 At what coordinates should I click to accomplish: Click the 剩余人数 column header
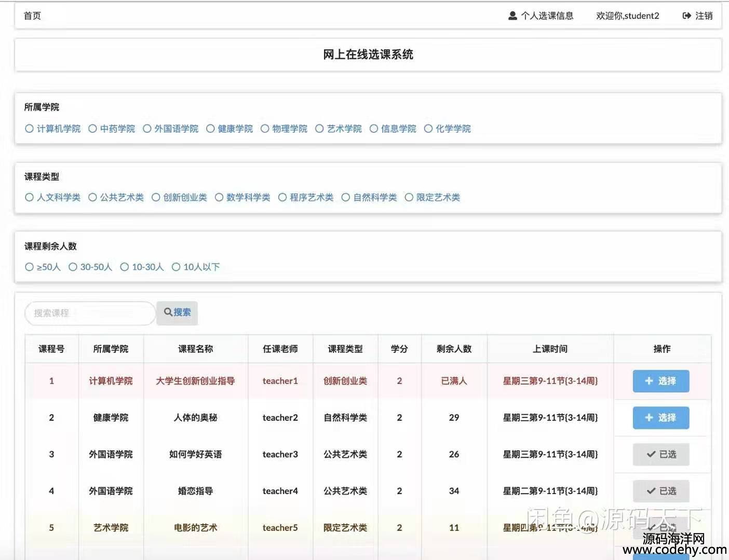pyautogui.click(x=454, y=349)
